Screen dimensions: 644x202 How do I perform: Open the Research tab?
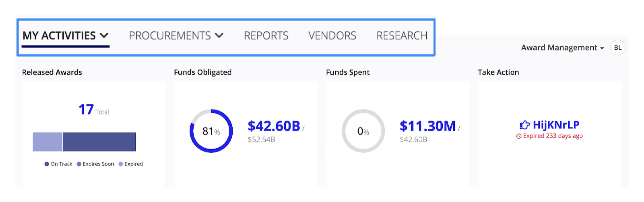pyautogui.click(x=402, y=36)
